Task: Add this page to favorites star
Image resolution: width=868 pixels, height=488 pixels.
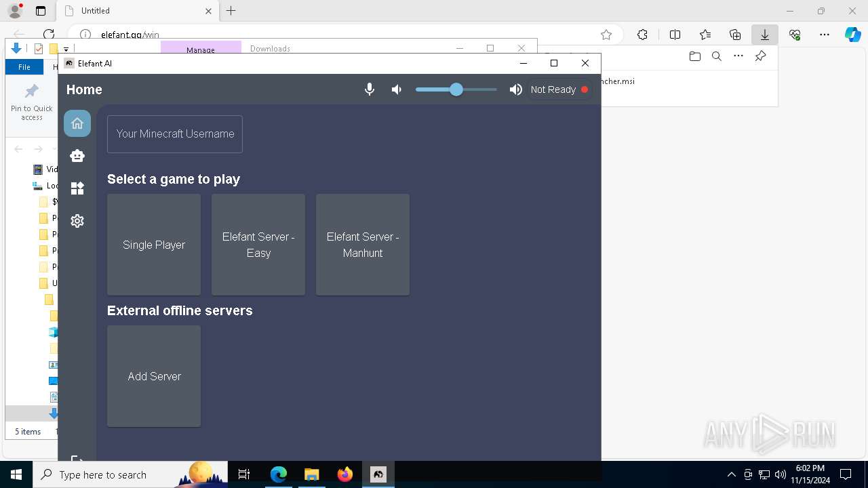Action: click(606, 35)
